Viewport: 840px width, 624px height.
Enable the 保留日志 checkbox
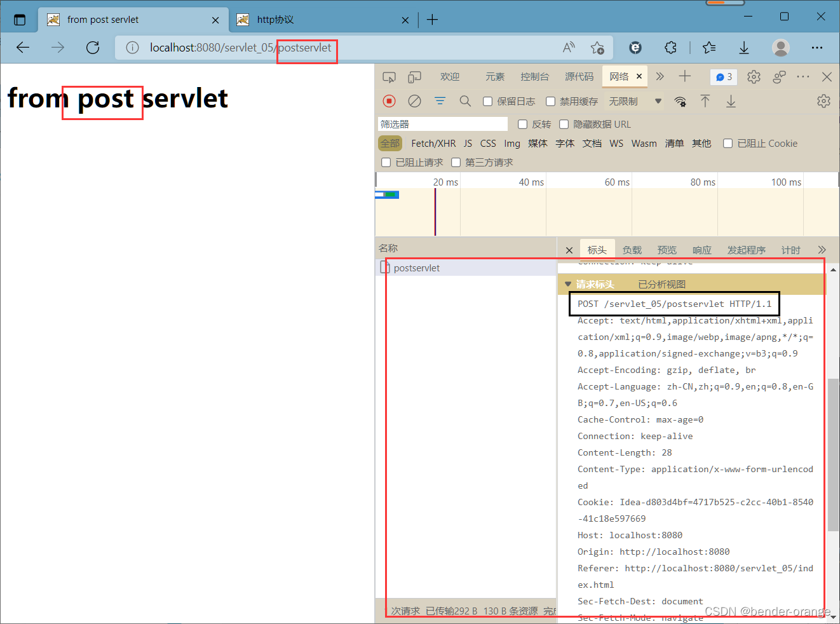click(x=487, y=102)
